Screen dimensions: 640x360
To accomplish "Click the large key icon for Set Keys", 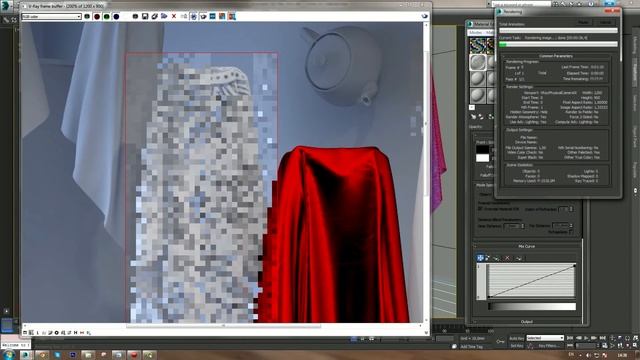I will [x=500, y=342].
